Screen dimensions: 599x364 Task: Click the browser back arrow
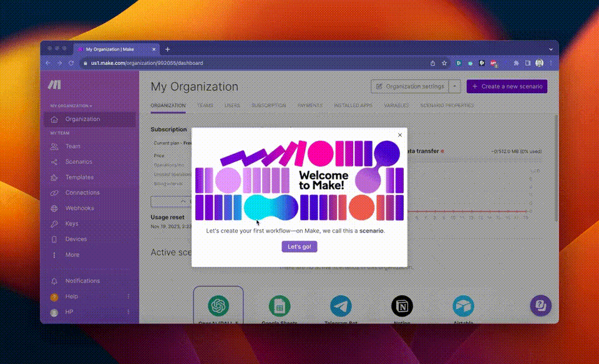point(48,63)
